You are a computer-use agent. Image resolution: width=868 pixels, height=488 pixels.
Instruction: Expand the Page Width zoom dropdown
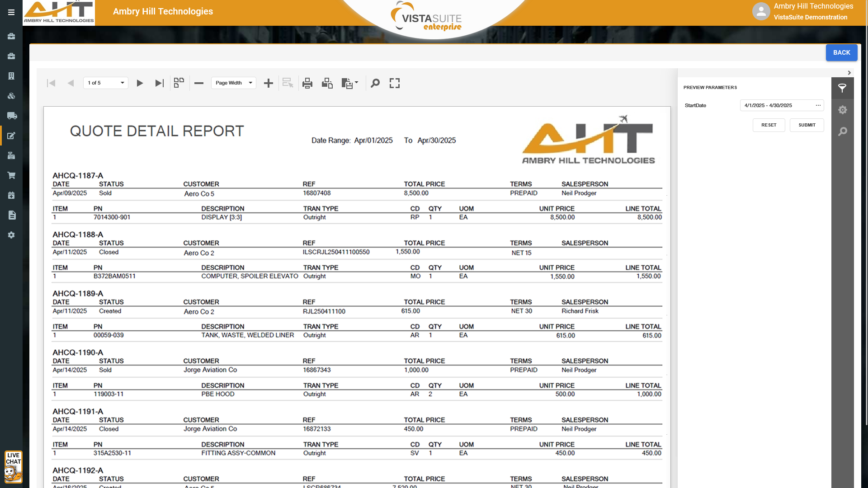pyautogui.click(x=250, y=83)
